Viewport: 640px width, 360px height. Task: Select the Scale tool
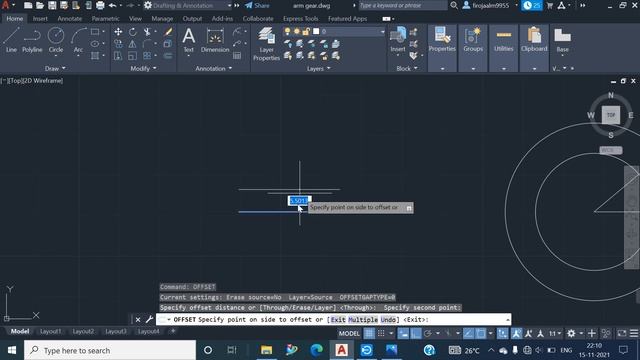tap(133, 56)
